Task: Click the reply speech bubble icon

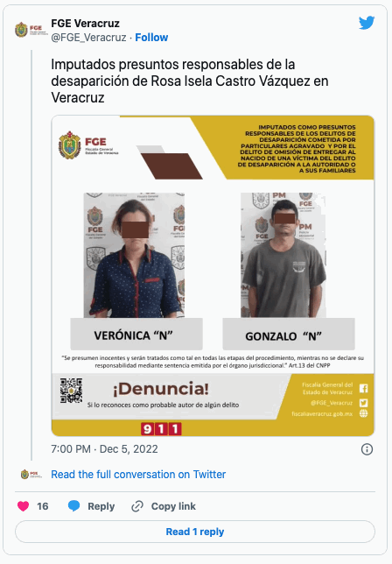Action: (74, 506)
